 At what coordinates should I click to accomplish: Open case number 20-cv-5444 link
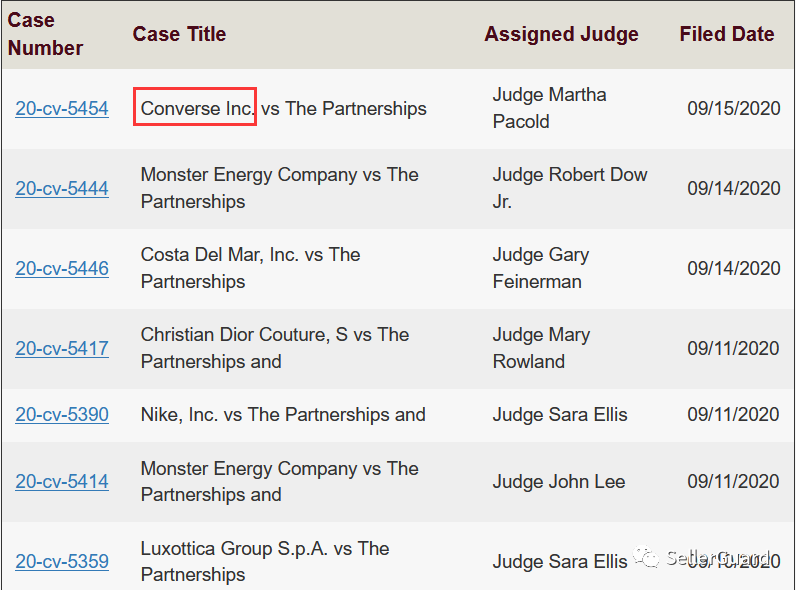click(62, 188)
